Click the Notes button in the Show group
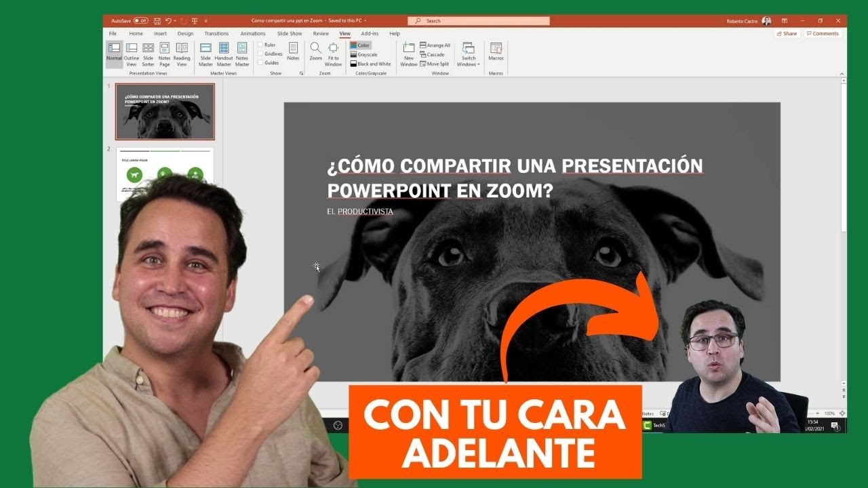The width and height of the screenshot is (868, 488). tap(293, 52)
